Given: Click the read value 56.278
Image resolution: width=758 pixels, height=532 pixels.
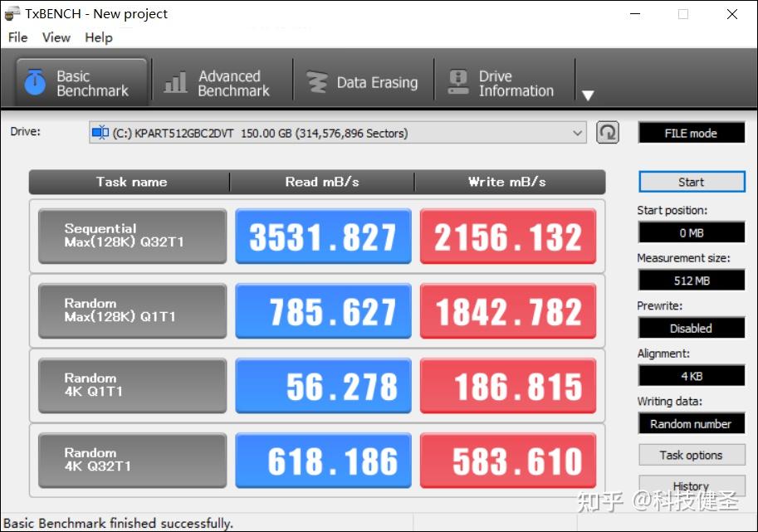Looking at the screenshot, I should (x=323, y=386).
